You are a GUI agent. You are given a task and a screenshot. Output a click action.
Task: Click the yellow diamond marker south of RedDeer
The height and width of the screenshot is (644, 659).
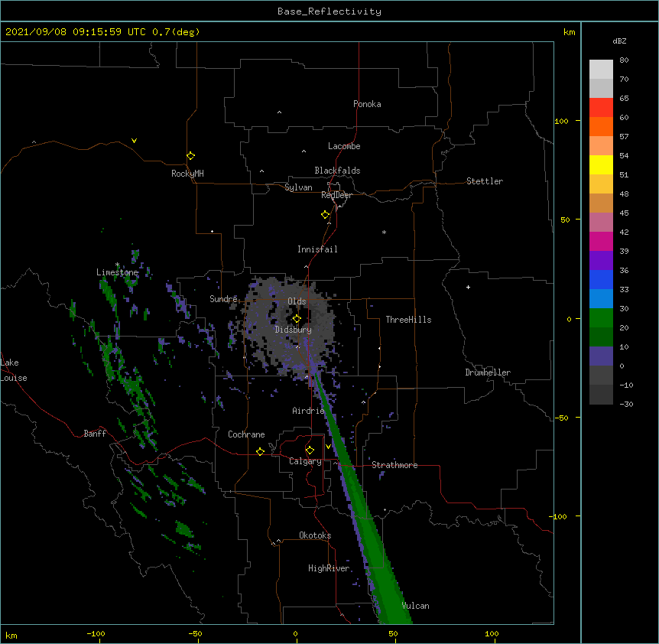(x=326, y=215)
